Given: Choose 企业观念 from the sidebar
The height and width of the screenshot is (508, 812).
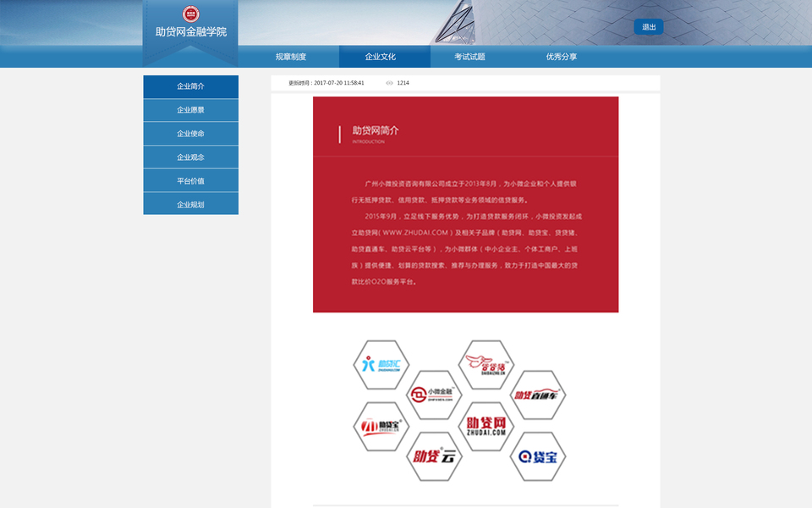Looking at the screenshot, I should tap(190, 157).
